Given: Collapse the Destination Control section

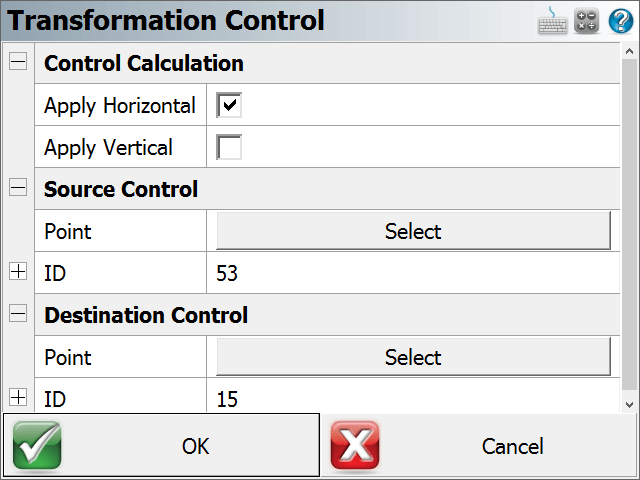Looking at the screenshot, I should (x=18, y=313).
